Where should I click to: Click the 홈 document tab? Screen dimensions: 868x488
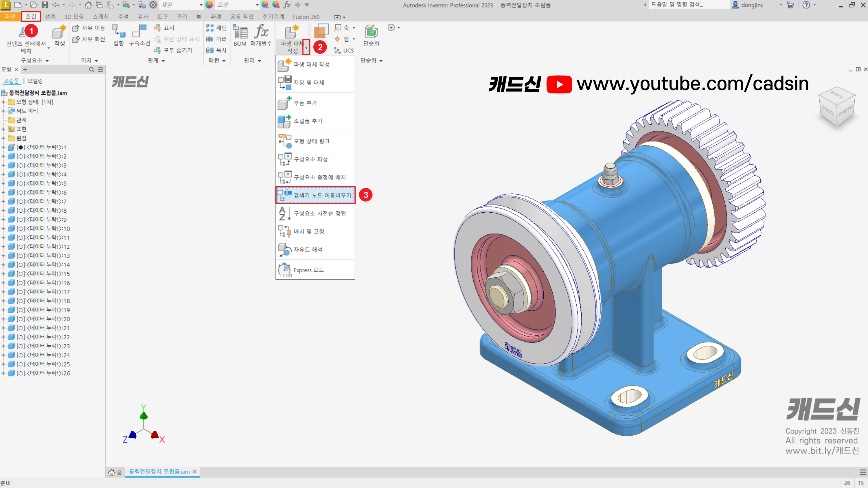click(115, 472)
